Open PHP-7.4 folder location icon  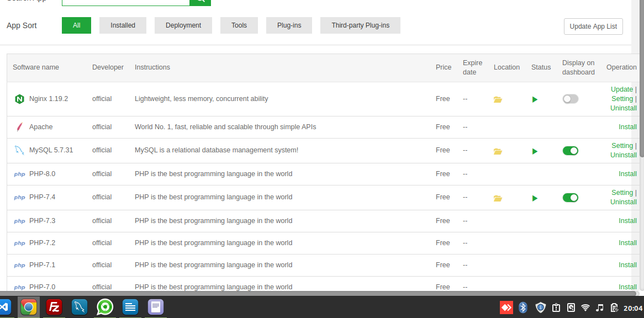point(498,198)
